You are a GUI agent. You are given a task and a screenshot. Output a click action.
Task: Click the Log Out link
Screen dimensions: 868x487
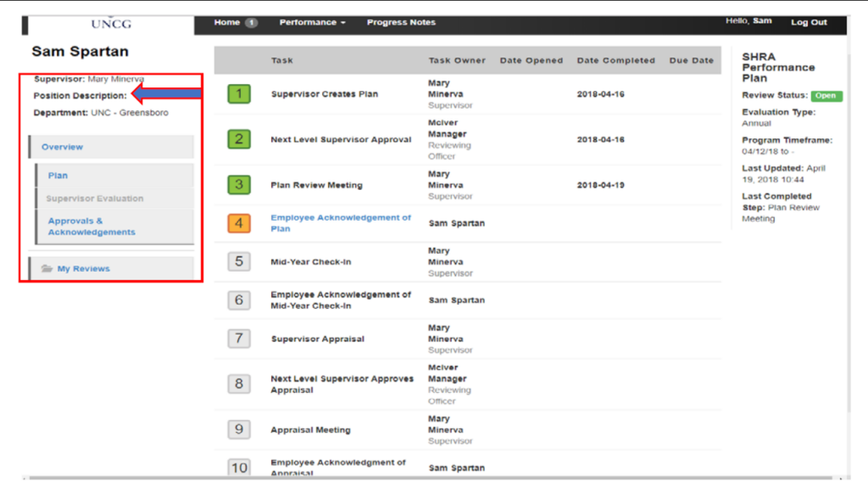click(x=809, y=23)
